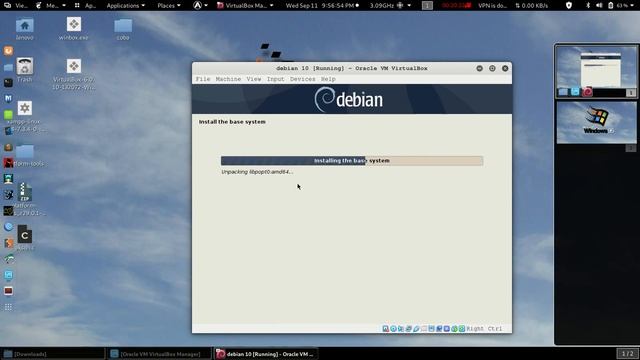Launch the orange app at dock top

[8, 51]
